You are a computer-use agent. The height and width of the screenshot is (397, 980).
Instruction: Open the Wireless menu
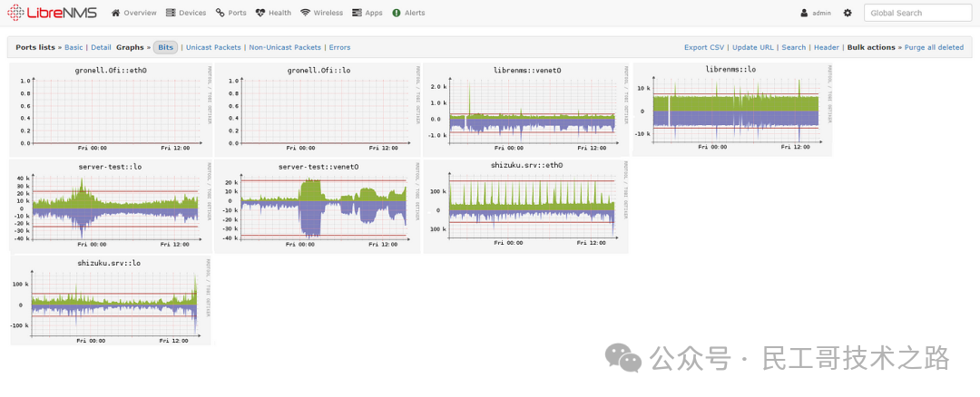pos(321,13)
